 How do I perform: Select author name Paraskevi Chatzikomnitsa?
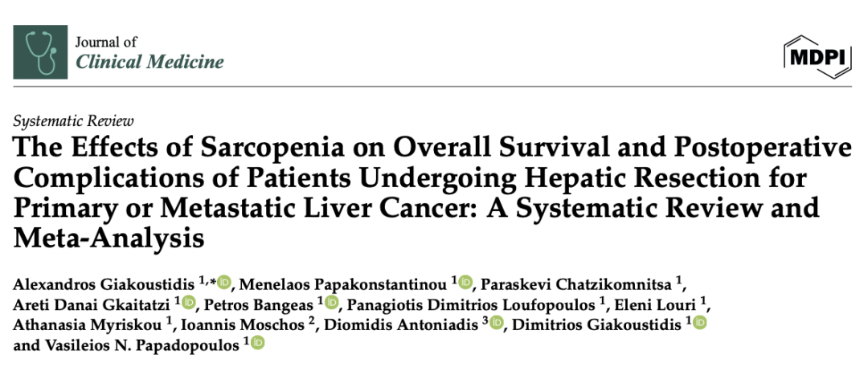tap(577, 283)
